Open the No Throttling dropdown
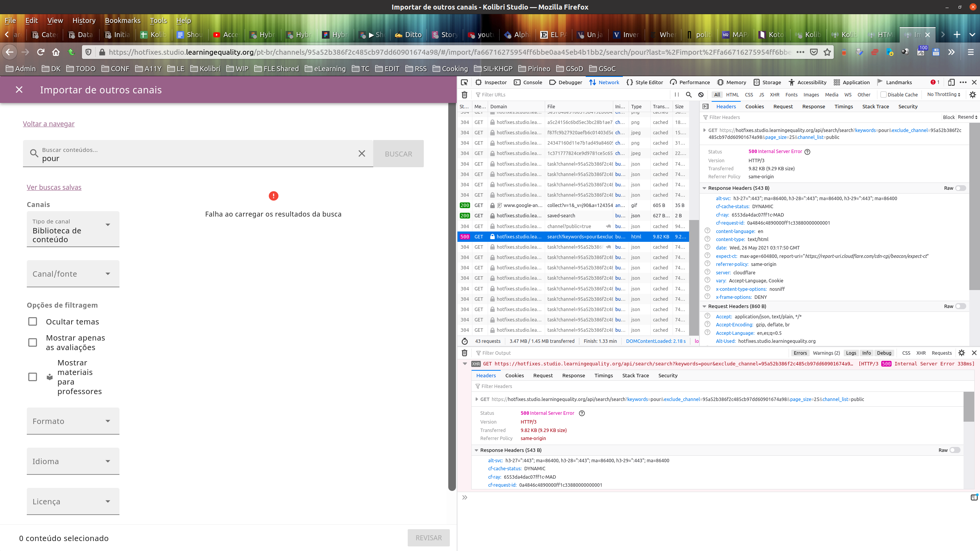 [x=943, y=95]
